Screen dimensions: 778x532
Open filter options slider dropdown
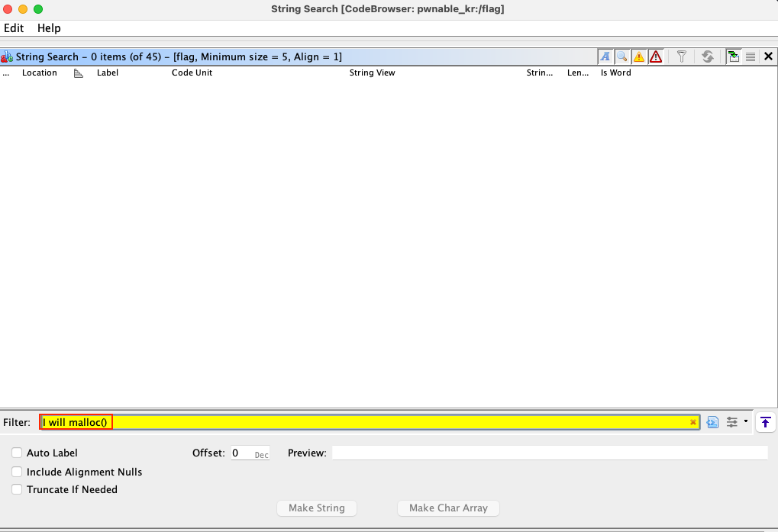pyautogui.click(x=737, y=422)
